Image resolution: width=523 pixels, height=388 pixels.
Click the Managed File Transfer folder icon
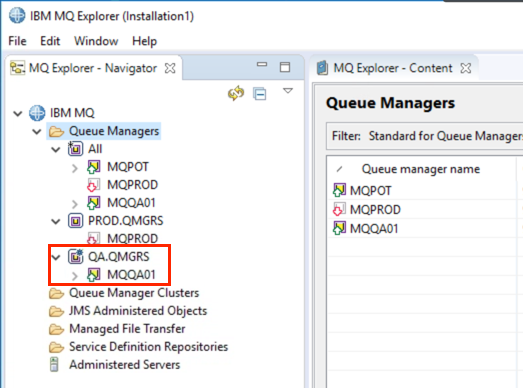[56, 329]
